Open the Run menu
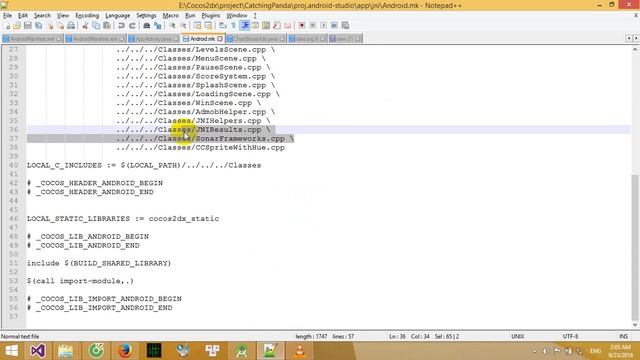This screenshot has height=360, width=640. pyautogui.click(x=190, y=16)
